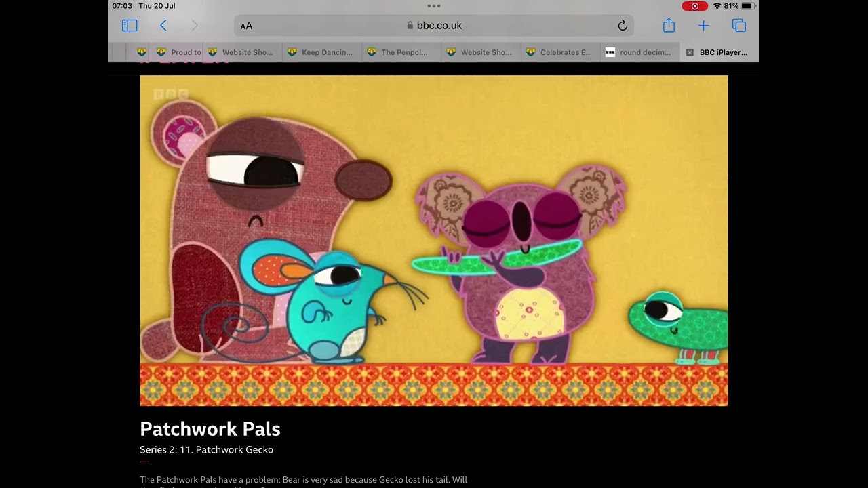Go forward to the next page
The width and height of the screenshot is (868, 488).
195,26
